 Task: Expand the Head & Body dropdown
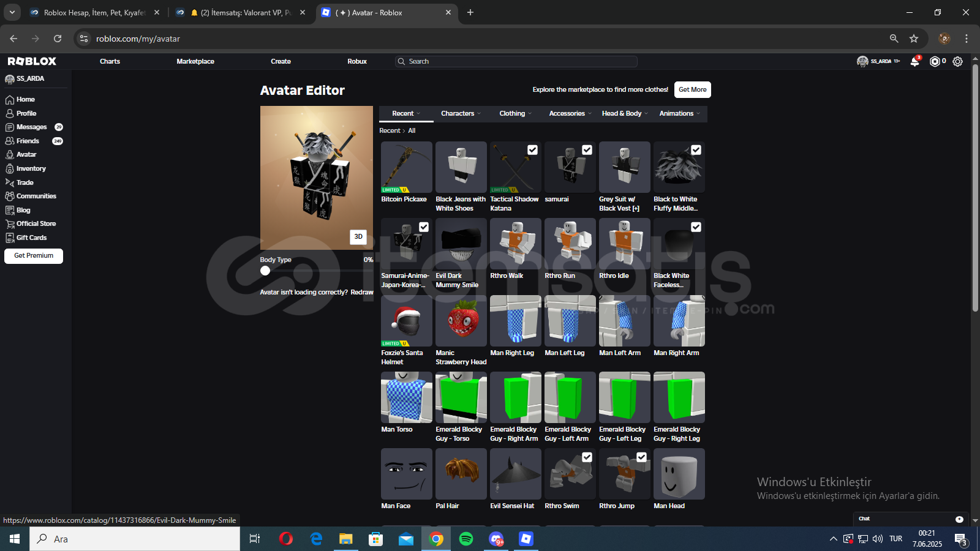click(625, 114)
